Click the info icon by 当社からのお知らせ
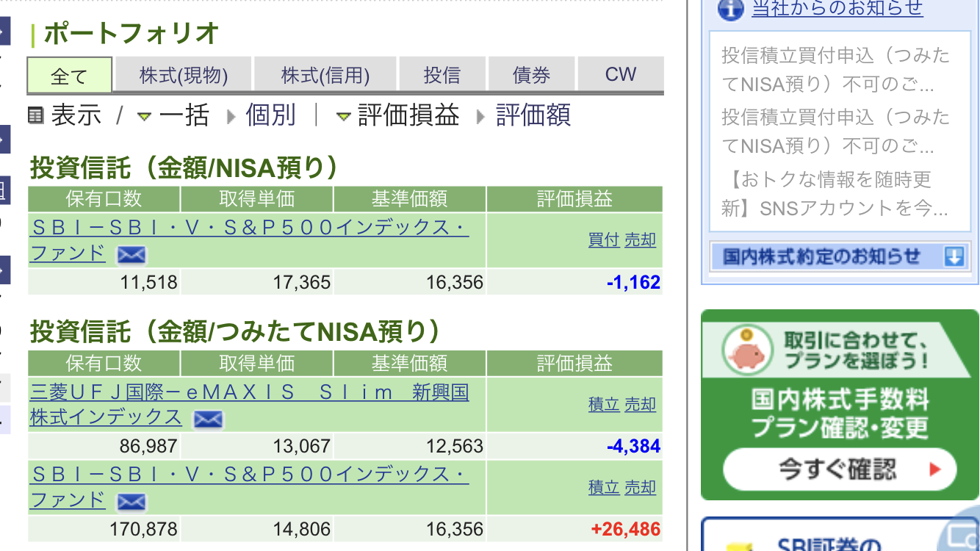 pos(730,9)
